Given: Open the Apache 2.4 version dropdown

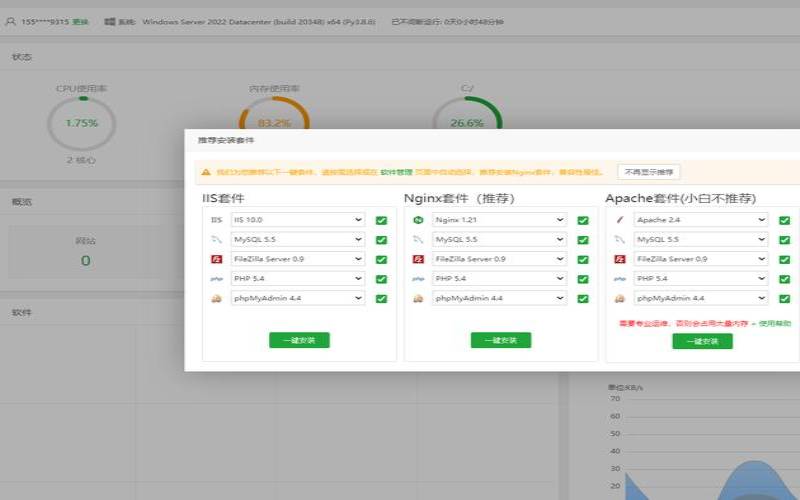Looking at the screenshot, I should 701,220.
